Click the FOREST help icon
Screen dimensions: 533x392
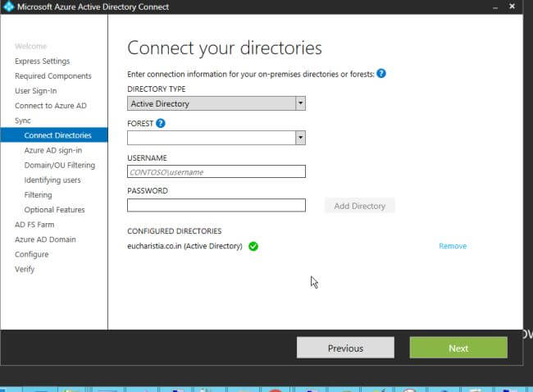tap(161, 123)
